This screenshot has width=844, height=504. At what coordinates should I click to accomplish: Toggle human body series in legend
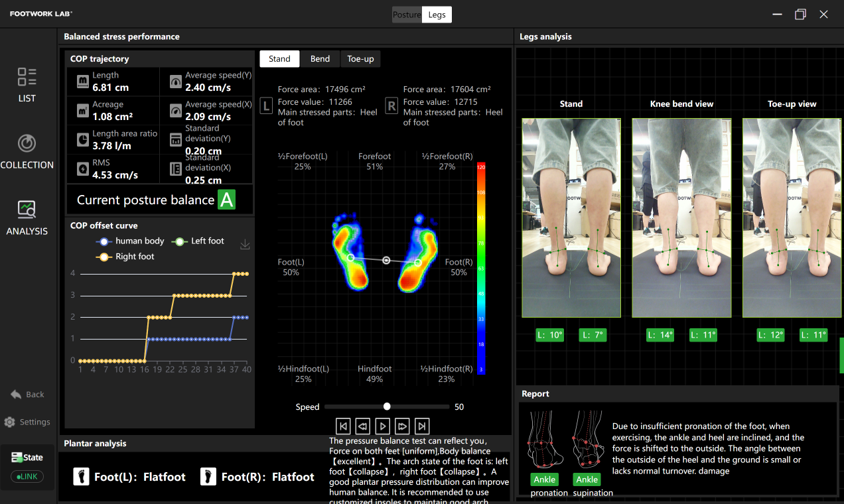point(131,241)
